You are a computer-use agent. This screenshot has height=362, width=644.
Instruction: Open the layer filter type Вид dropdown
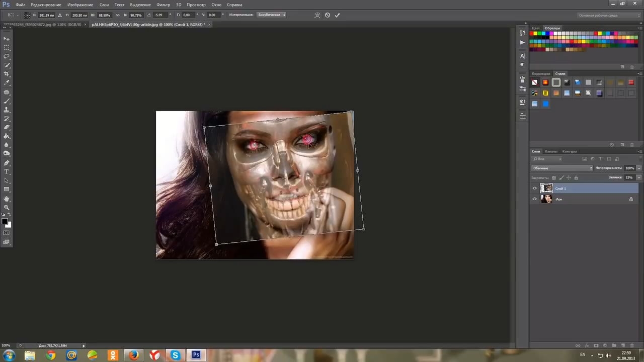pyautogui.click(x=547, y=159)
